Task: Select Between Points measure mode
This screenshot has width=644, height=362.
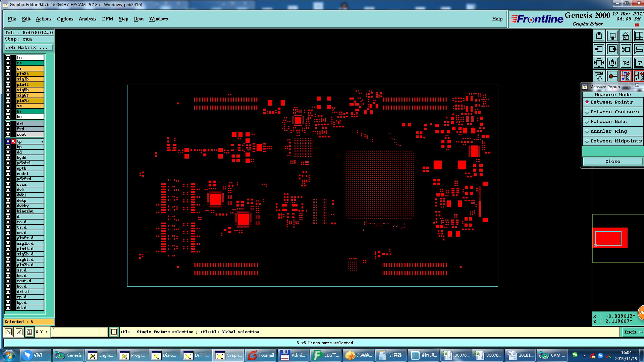Action: 613,102
